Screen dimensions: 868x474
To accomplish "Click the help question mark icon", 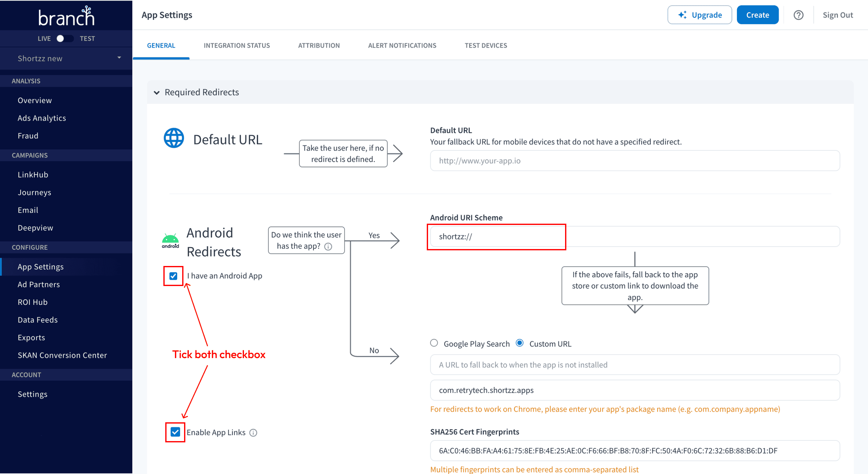I will [x=798, y=15].
